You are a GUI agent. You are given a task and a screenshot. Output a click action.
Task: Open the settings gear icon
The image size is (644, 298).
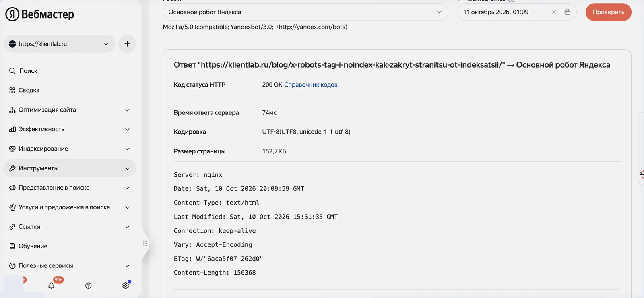coord(126,286)
